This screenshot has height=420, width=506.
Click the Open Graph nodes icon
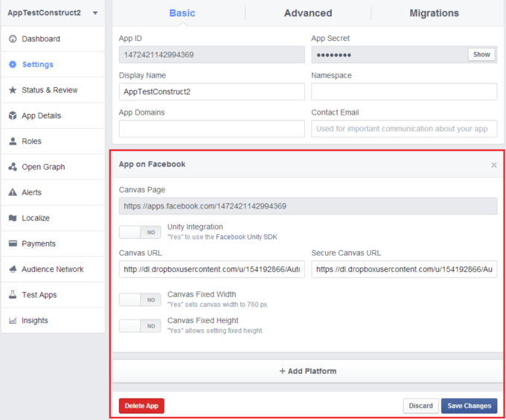pyautogui.click(x=13, y=167)
